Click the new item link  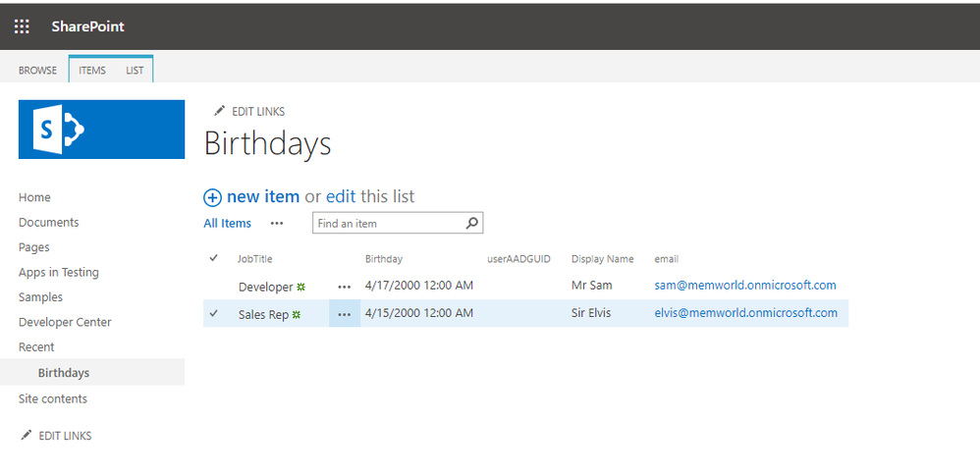tap(263, 197)
